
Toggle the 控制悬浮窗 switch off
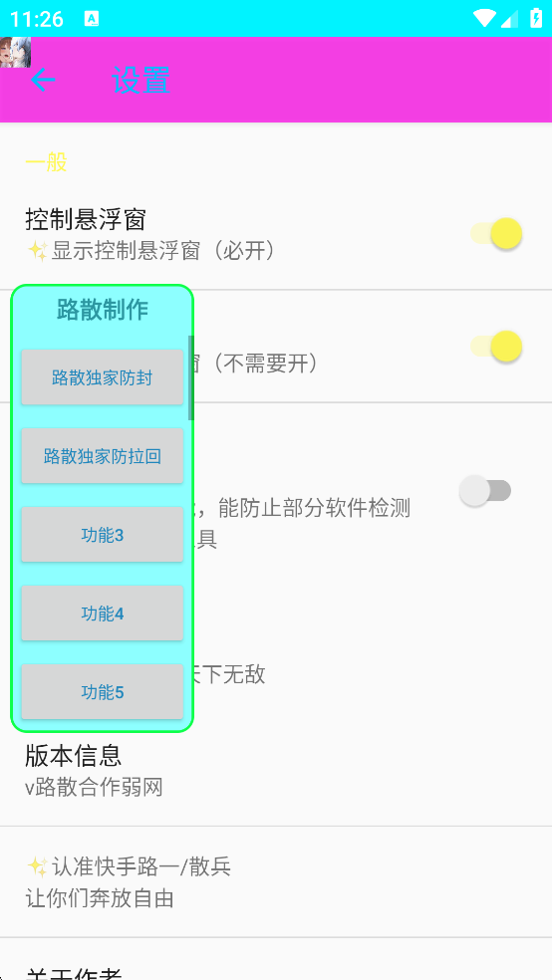point(496,234)
